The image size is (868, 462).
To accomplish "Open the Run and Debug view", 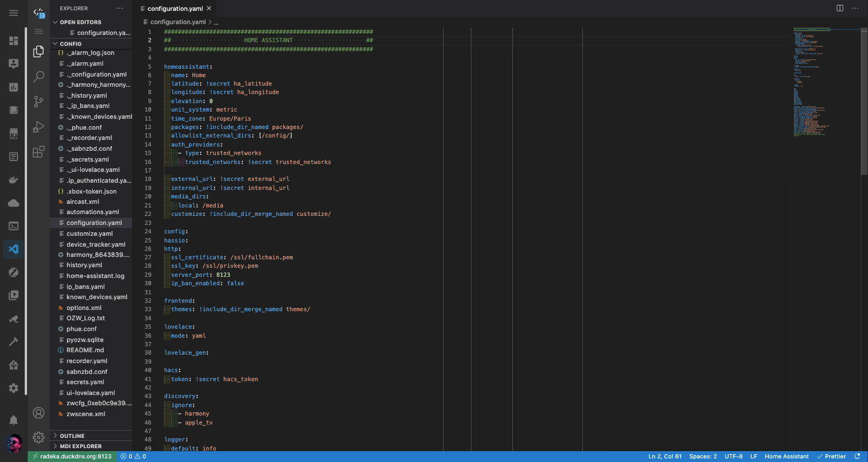I will tap(39, 127).
